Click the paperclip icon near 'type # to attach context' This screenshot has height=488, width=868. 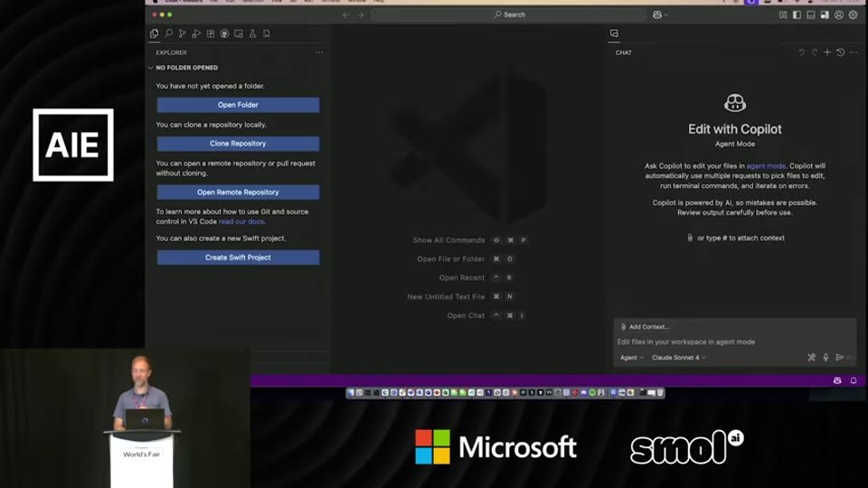[x=690, y=238]
